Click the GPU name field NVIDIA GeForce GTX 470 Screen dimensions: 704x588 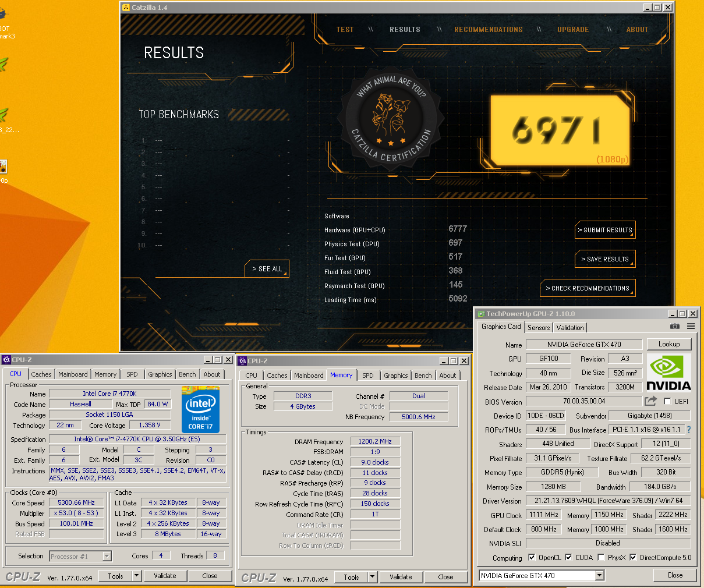click(x=584, y=345)
